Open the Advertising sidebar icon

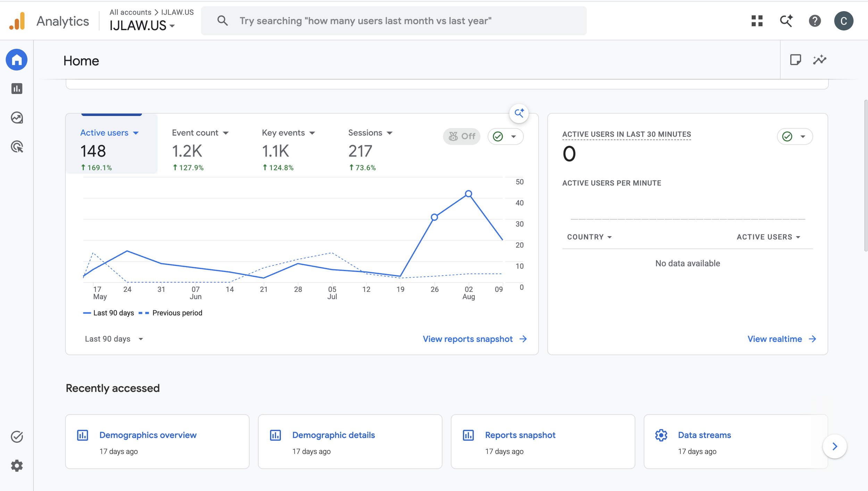[17, 147]
